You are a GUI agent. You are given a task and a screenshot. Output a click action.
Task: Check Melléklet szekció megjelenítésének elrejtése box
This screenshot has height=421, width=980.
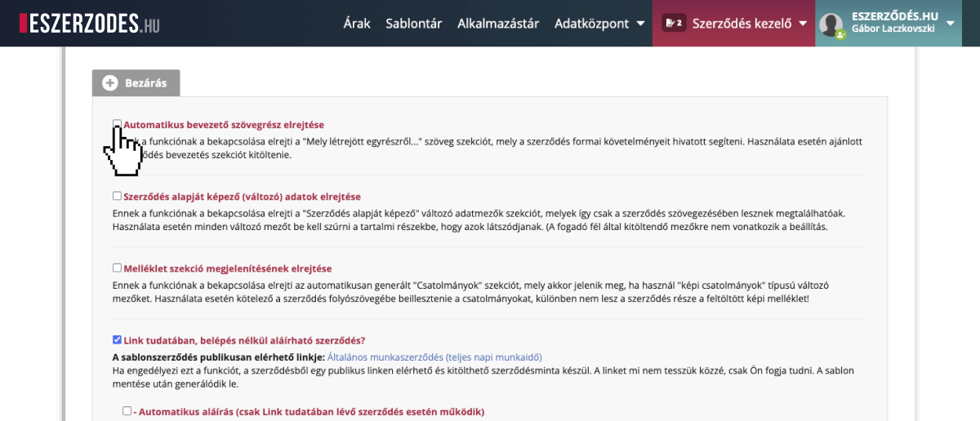click(117, 268)
